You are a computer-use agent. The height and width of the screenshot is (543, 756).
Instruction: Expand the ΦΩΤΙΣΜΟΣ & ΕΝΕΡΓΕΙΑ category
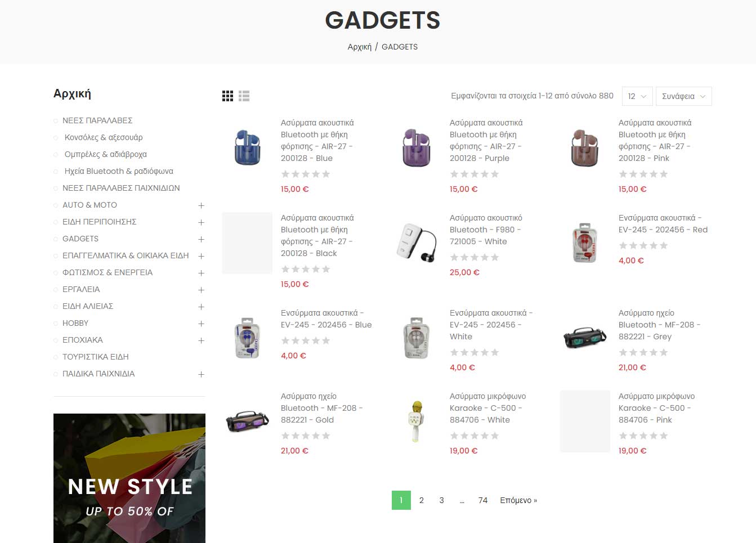(x=201, y=273)
